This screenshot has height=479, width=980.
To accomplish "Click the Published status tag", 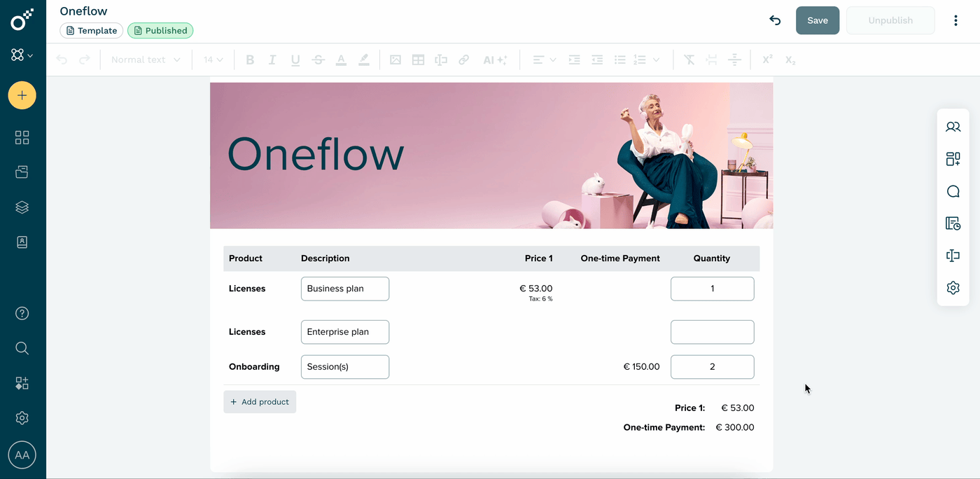I will tap(160, 31).
